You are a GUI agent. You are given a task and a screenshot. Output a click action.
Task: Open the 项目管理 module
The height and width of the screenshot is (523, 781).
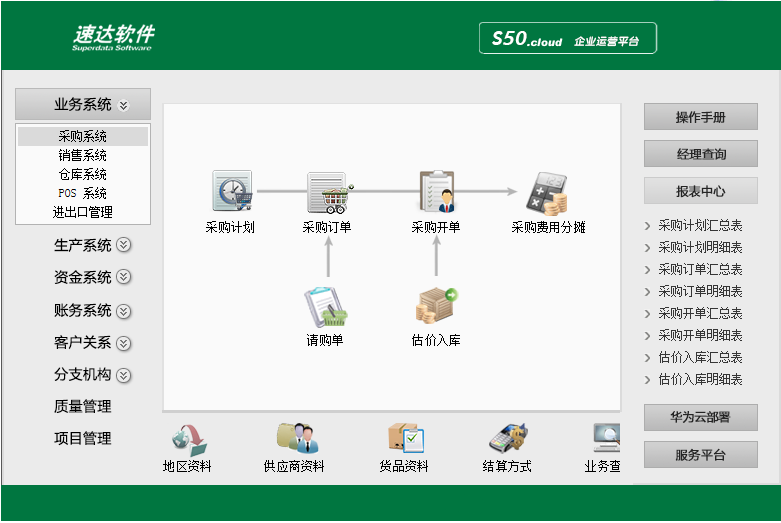83,438
